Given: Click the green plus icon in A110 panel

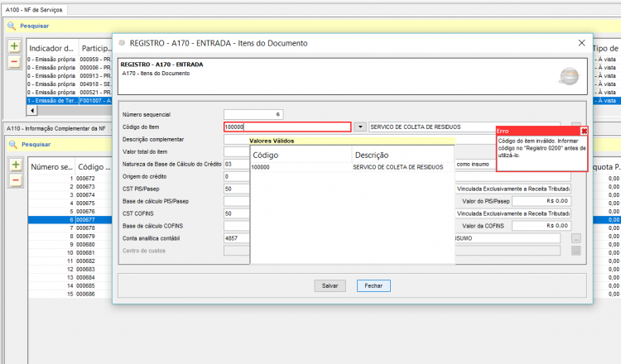Looking at the screenshot, I should (x=16, y=165).
